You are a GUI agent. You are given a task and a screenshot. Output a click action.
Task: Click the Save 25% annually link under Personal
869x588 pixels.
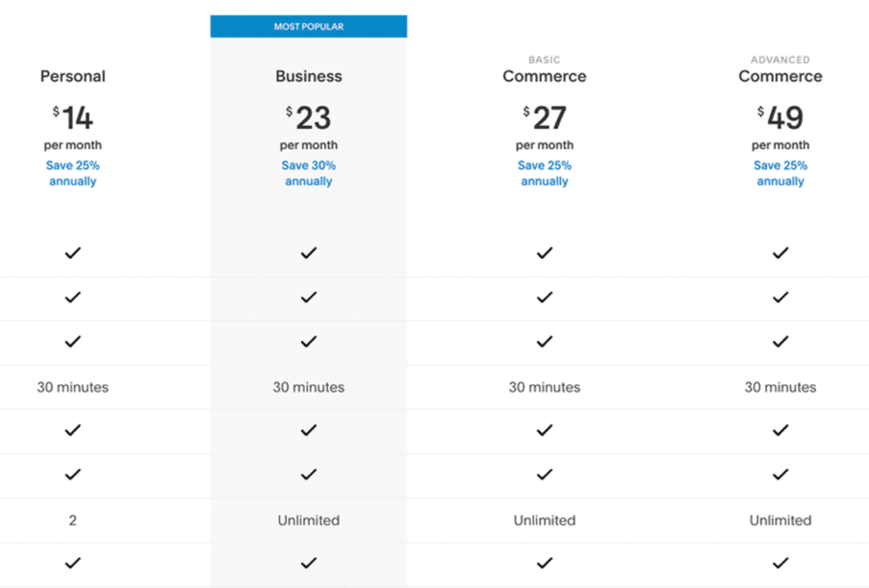click(x=72, y=173)
